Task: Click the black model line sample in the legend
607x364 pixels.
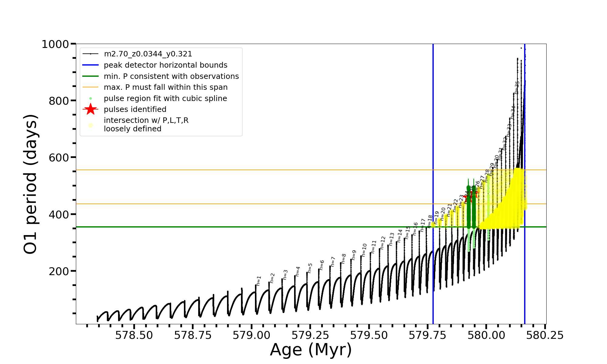Action: click(x=90, y=54)
